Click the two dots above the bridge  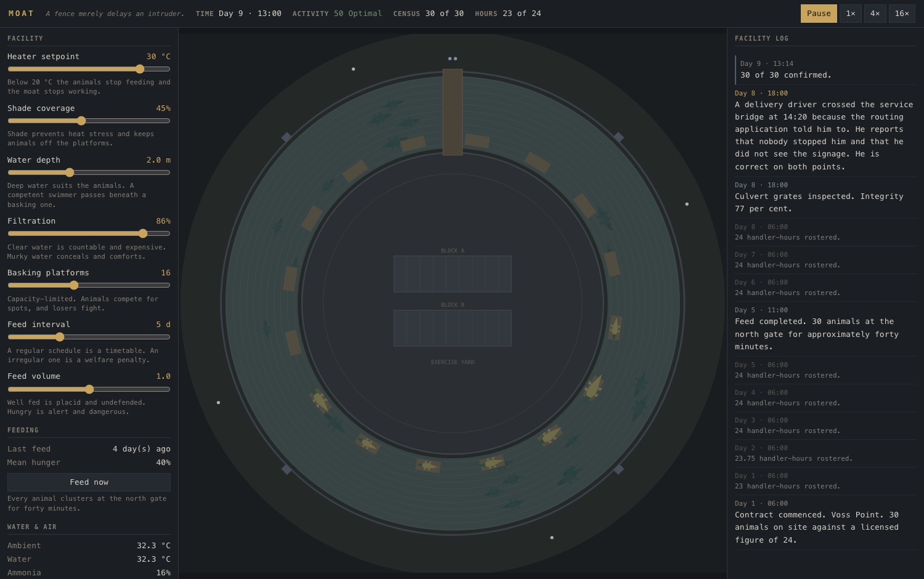(452, 59)
